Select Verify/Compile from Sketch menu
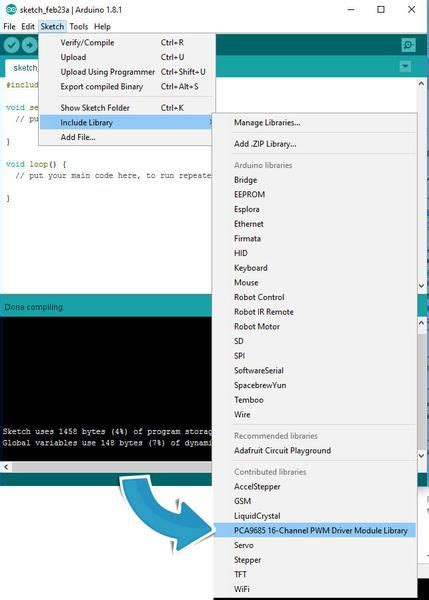The image size is (429, 600). tap(126, 42)
